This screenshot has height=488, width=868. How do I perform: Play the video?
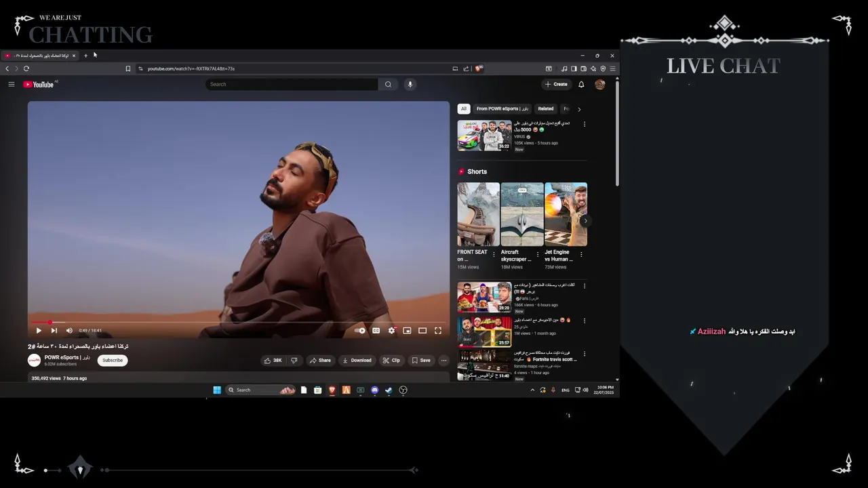pyautogui.click(x=38, y=331)
